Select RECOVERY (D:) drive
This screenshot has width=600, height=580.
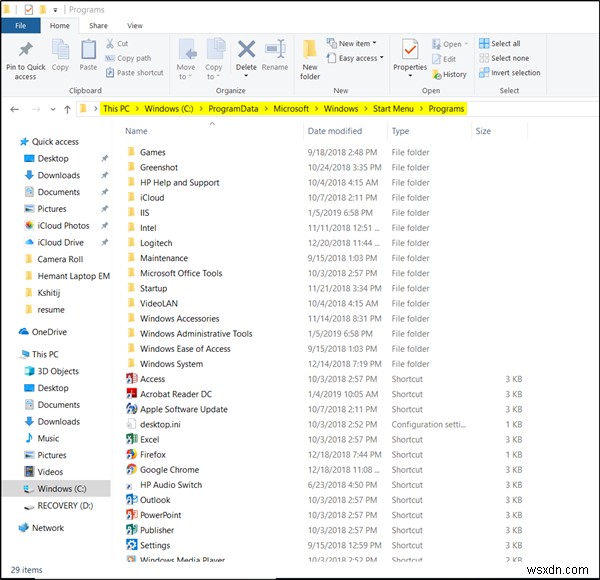coord(59,506)
